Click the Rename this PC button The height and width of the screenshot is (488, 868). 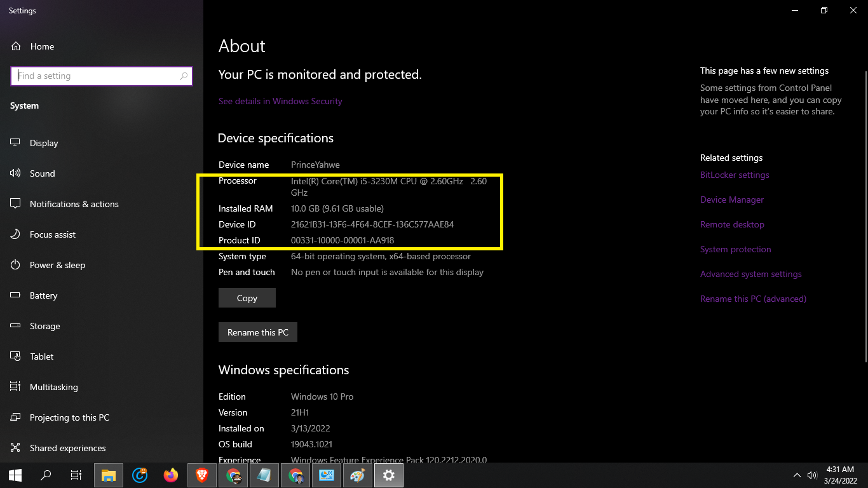pos(258,332)
